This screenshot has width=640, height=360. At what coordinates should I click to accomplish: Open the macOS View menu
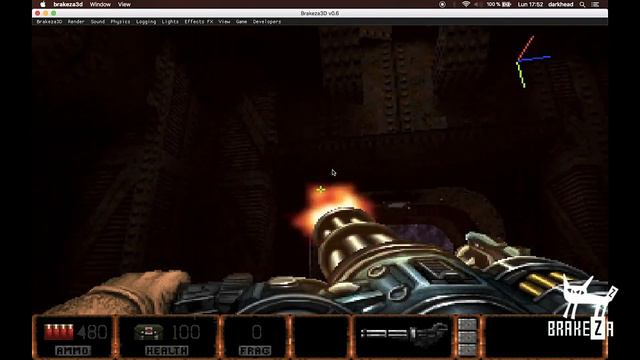point(124,4)
